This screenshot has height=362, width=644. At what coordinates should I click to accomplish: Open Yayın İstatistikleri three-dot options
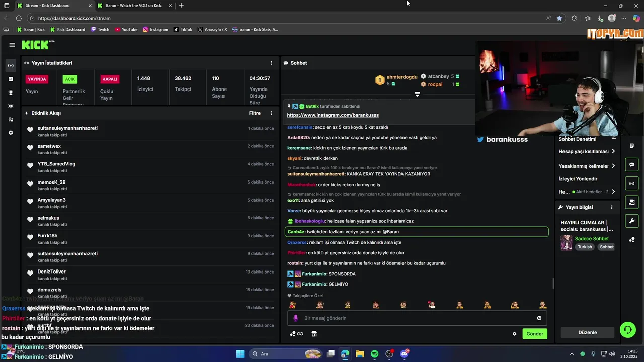coord(271,63)
